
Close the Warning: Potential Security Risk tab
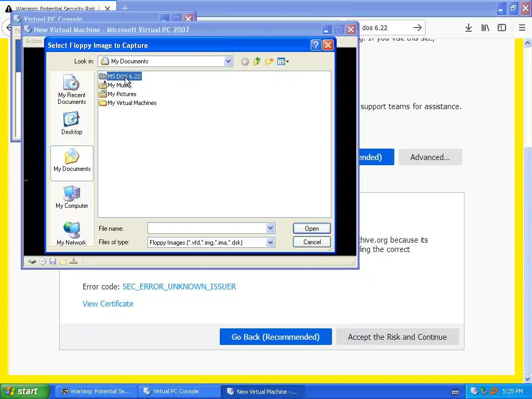107,8
